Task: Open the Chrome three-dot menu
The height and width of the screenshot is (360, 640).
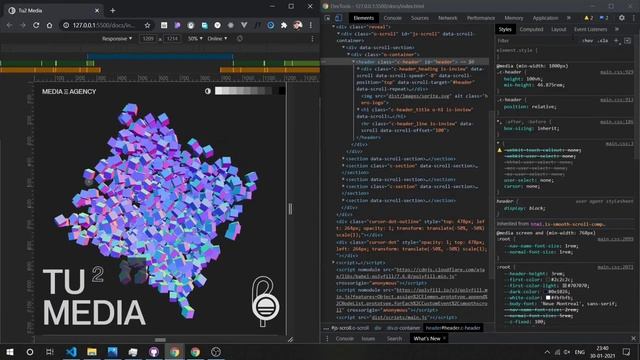Action: click(311, 25)
